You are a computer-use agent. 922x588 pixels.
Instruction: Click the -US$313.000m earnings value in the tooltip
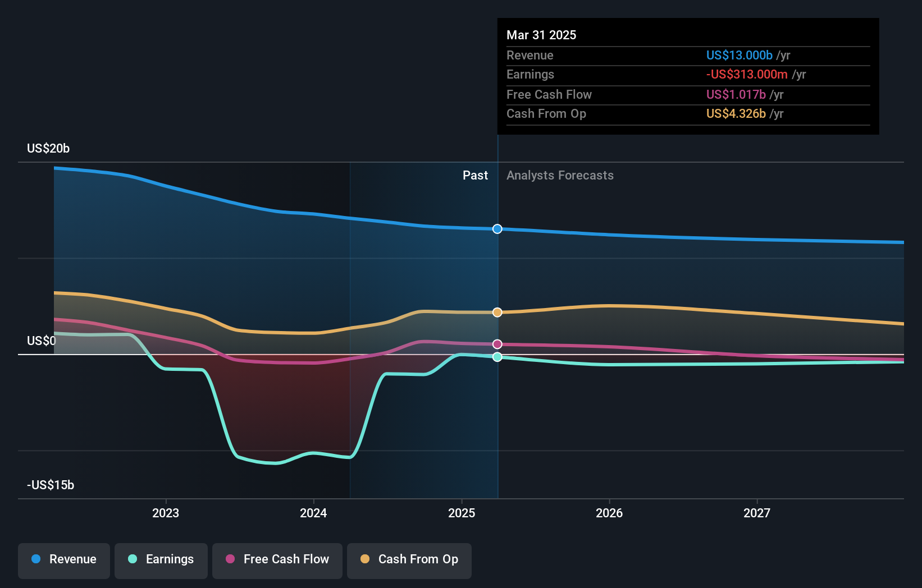point(747,74)
